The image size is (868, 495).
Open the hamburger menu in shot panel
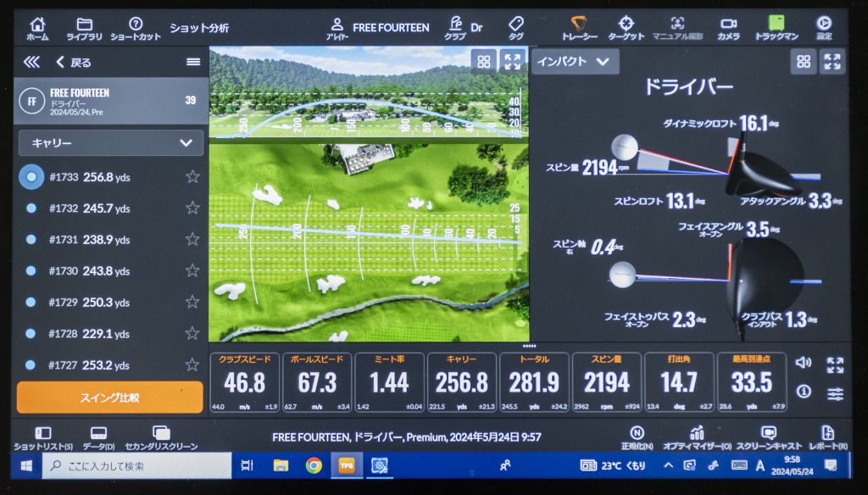[x=193, y=62]
